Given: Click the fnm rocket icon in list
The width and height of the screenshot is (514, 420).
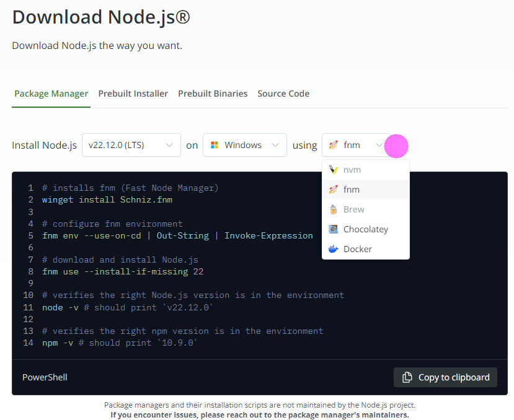Looking at the screenshot, I should point(334,190).
